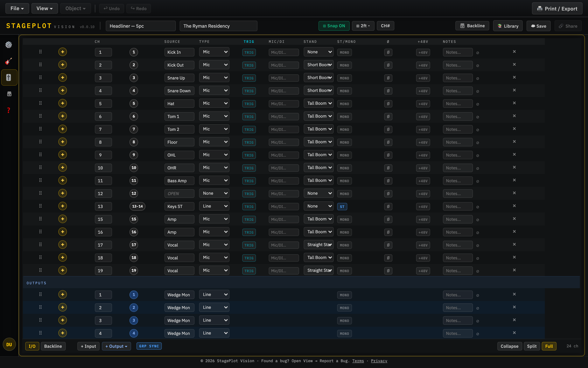Image resolution: width=588 pixels, height=368 pixels.
Task: Switch to bottom Backline tab
Action: (53, 346)
